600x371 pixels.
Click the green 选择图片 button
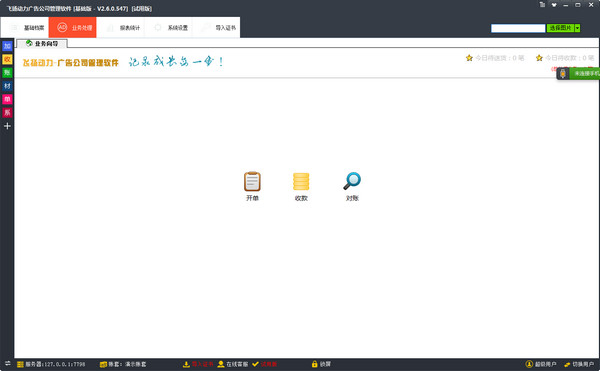coord(560,28)
